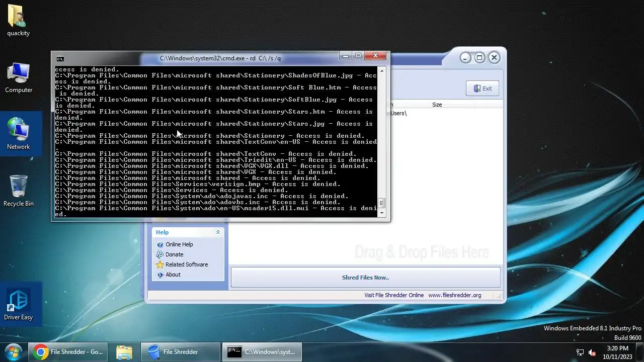The height and width of the screenshot is (362, 644).
Task: Click the adojavas.inc access denied line
Action: (202, 196)
